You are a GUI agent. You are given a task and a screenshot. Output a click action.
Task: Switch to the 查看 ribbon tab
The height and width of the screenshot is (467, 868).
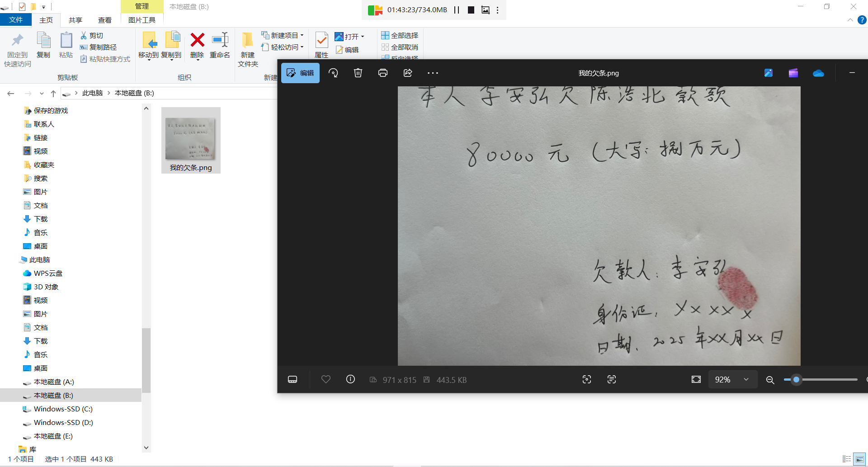point(104,20)
